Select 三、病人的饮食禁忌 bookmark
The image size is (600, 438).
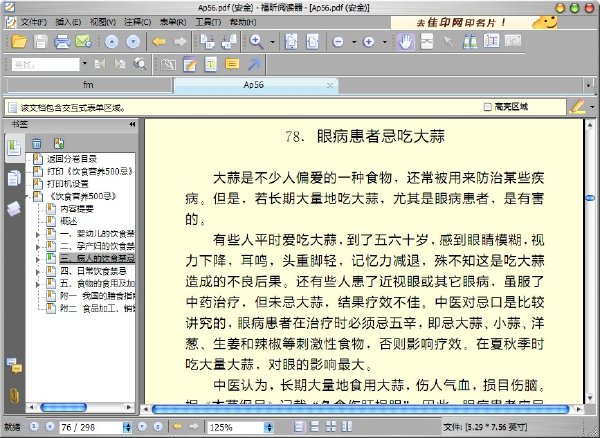97,258
